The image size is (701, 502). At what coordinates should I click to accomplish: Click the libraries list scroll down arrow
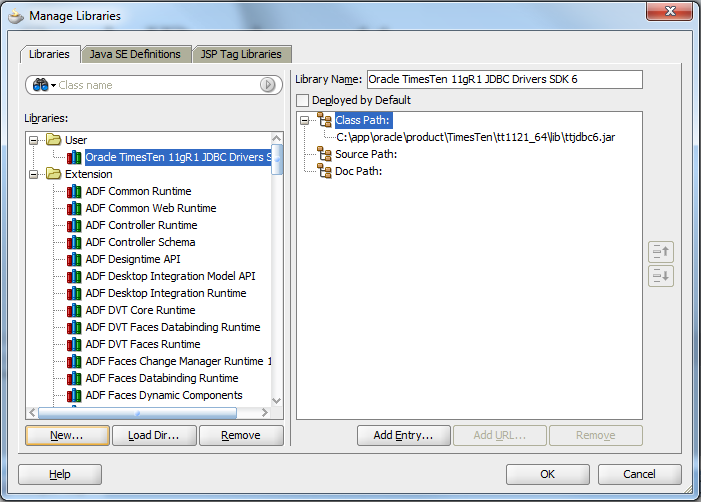[277, 401]
